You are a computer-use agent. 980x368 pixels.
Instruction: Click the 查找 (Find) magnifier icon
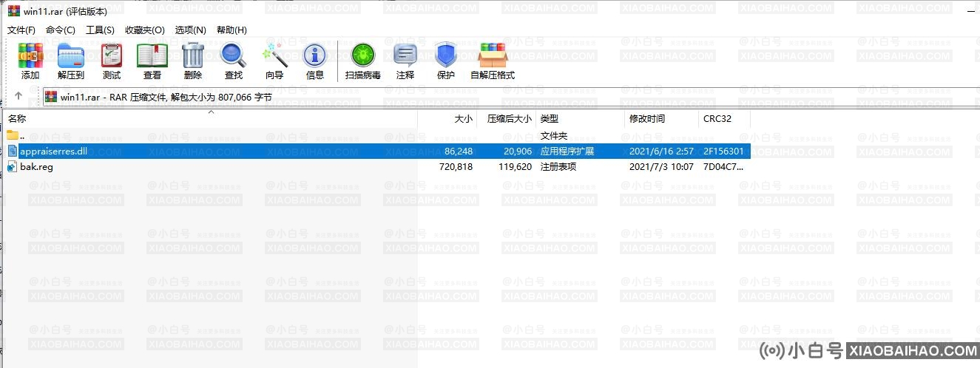(x=234, y=55)
